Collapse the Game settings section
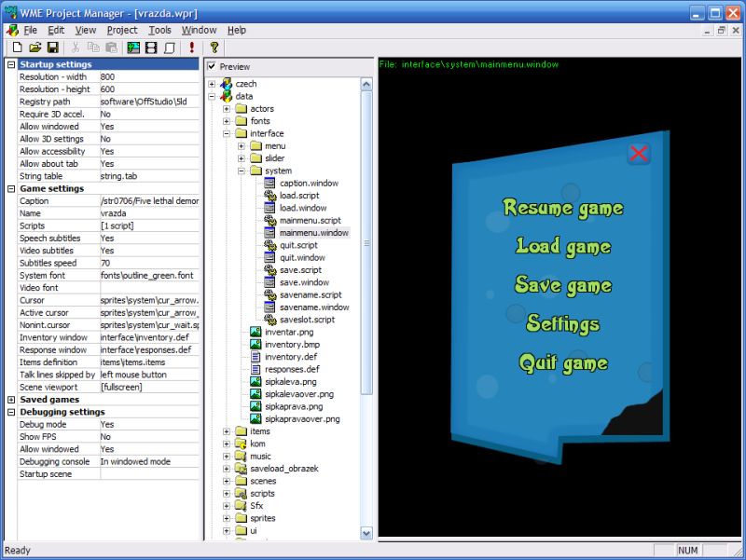 pyautogui.click(x=10, y=187)
